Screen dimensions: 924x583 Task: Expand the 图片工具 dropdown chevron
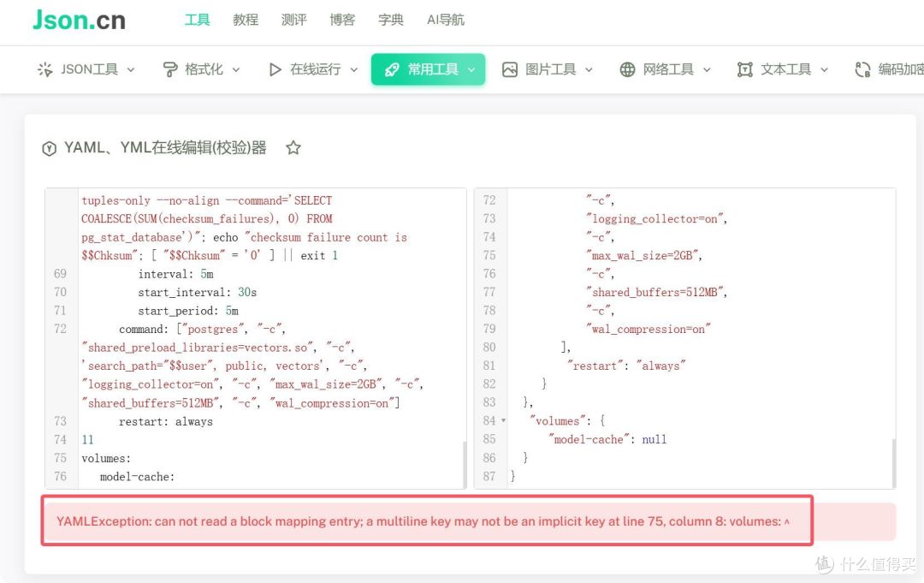coord(589,69)
